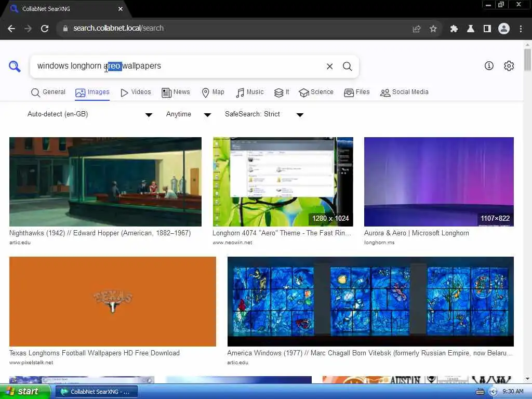Open the SafeSearch: Strict dropdown
Image resolution: width=532 pixels, height=399 pixels.
(264, 114)
